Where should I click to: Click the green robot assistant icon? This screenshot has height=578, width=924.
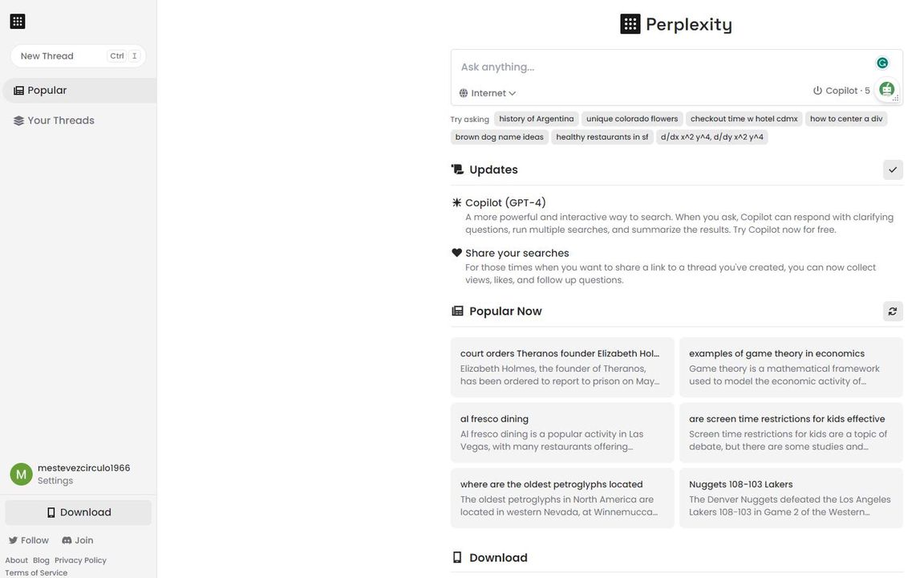pyautogui.click(x=886, y=90)
